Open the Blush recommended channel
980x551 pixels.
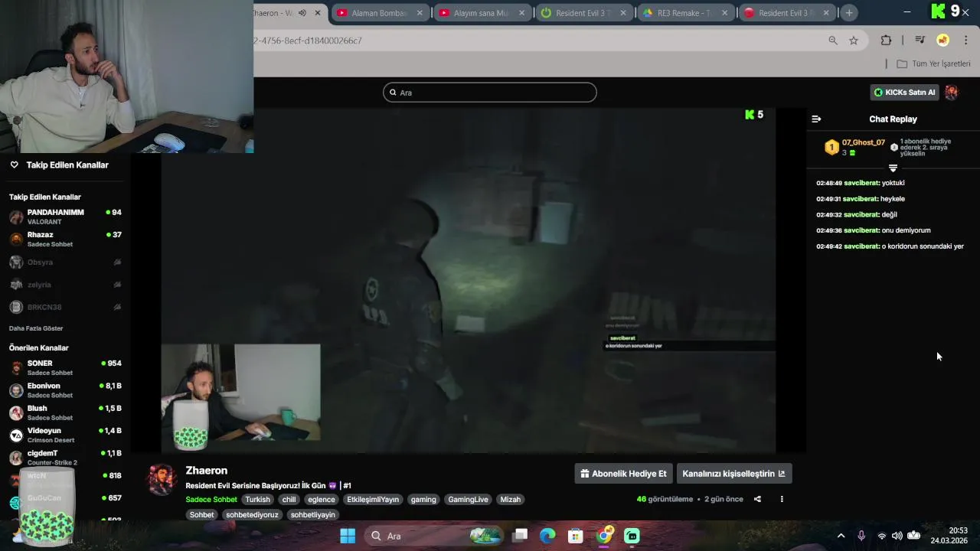(x=65, y=412)
